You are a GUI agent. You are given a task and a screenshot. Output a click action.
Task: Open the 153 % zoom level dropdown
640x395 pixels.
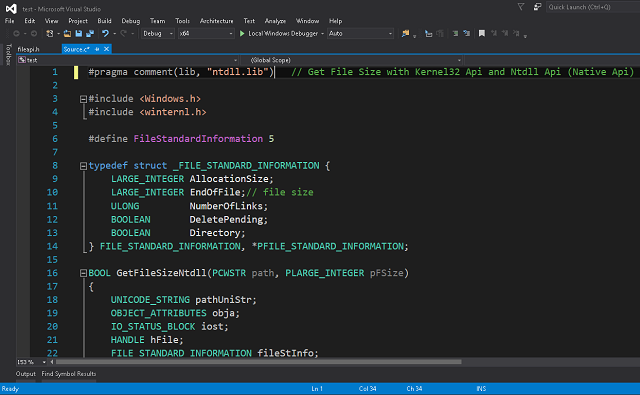click(x=44, y=362)
